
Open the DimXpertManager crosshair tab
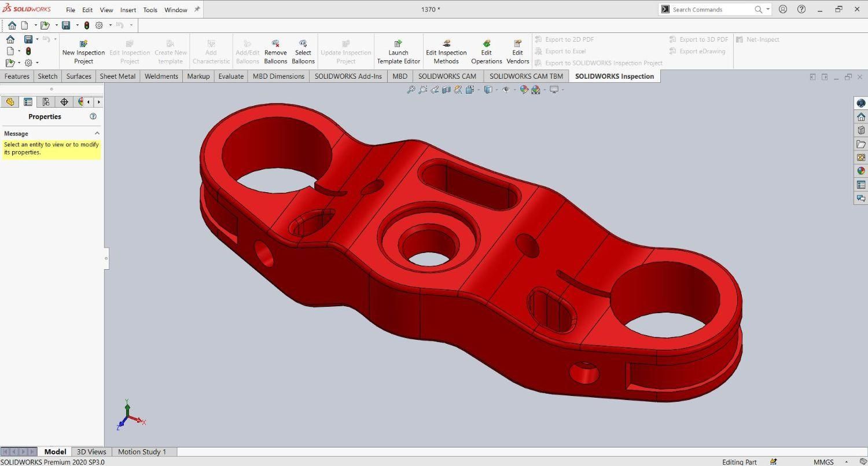point(64,102)
